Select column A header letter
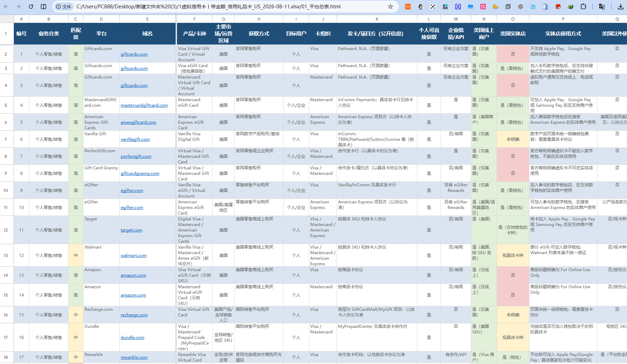The image size is (627, 364). point(22,19)
